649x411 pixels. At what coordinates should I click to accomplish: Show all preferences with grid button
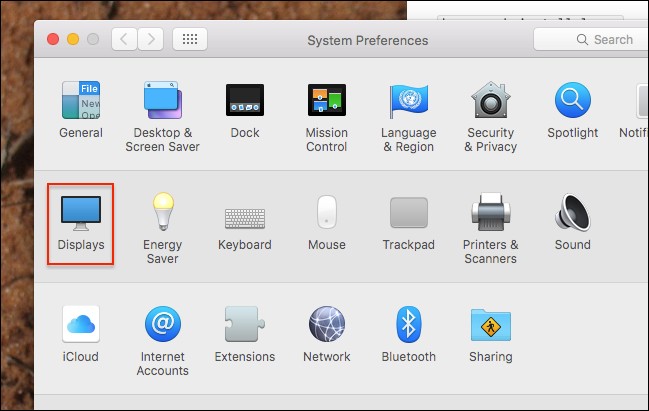190,39
